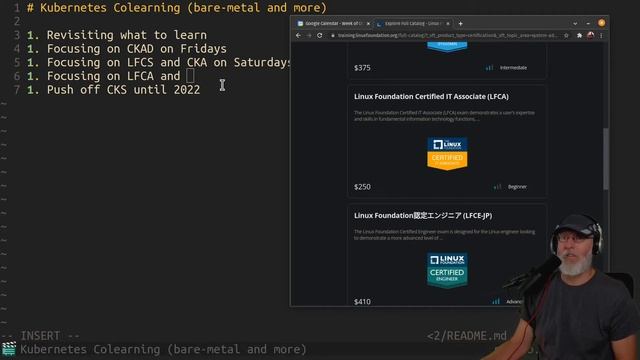Click the address bar lock icon

coord(333,36)
